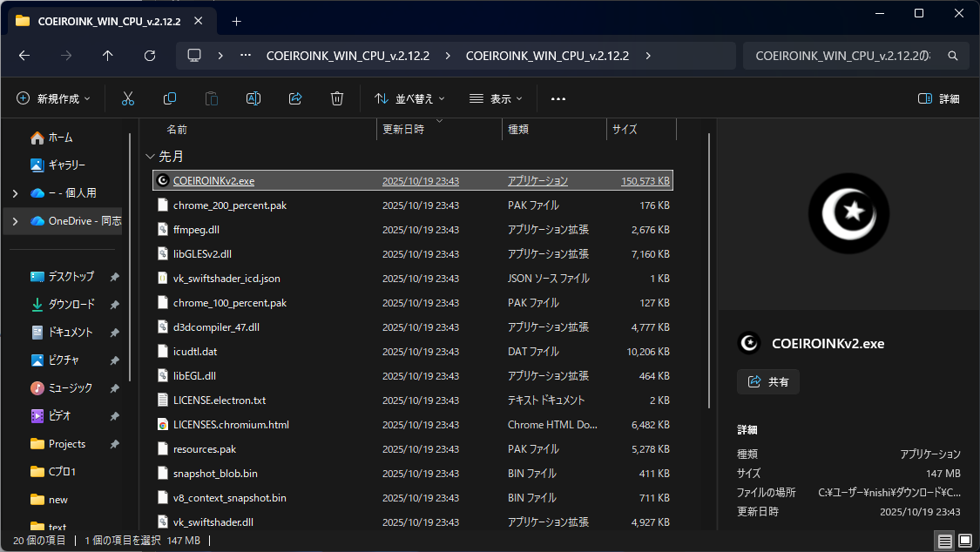980x552 pixels.
Task: Open the three-dots See more toolbar menu
Action: point(558,98)
